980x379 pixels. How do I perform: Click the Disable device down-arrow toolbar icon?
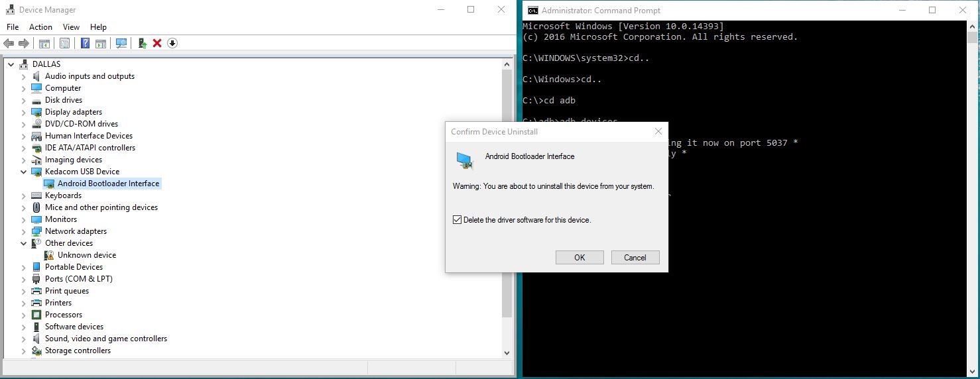pos(172,43)
